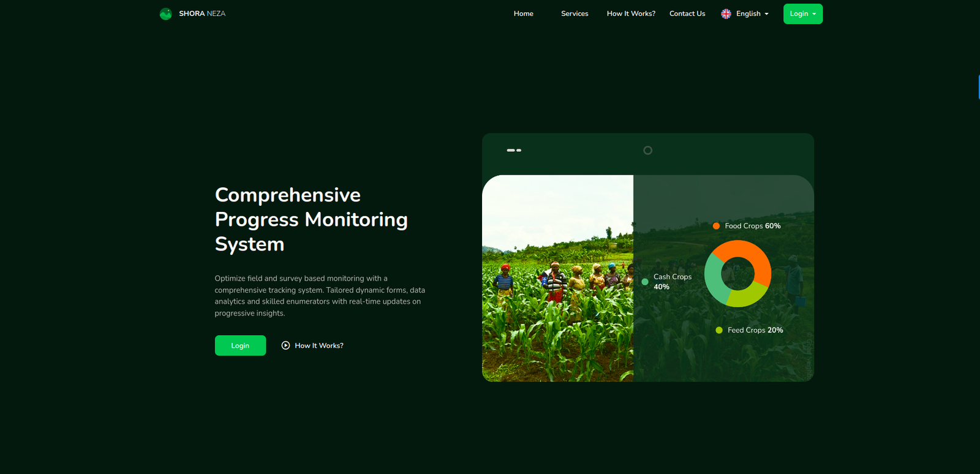980x474 pixels.
Task: Click the green dot beside Cash Crops
Action: 645,282
